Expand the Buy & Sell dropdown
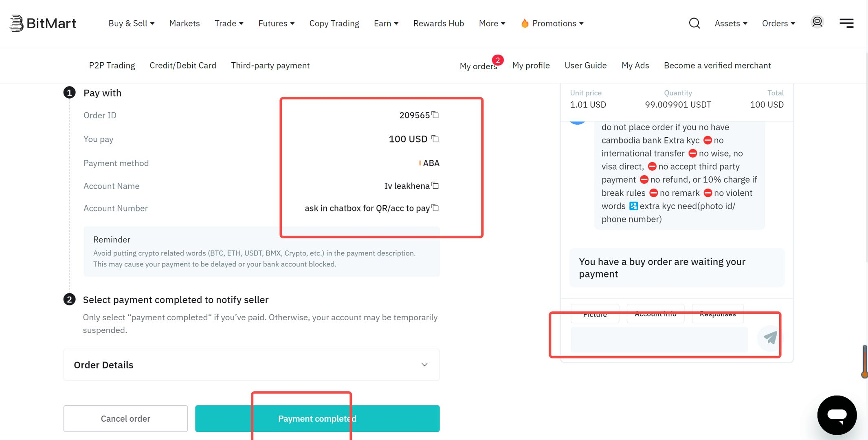The width and height of the screenshot is (868, 440). coord(132,23)
